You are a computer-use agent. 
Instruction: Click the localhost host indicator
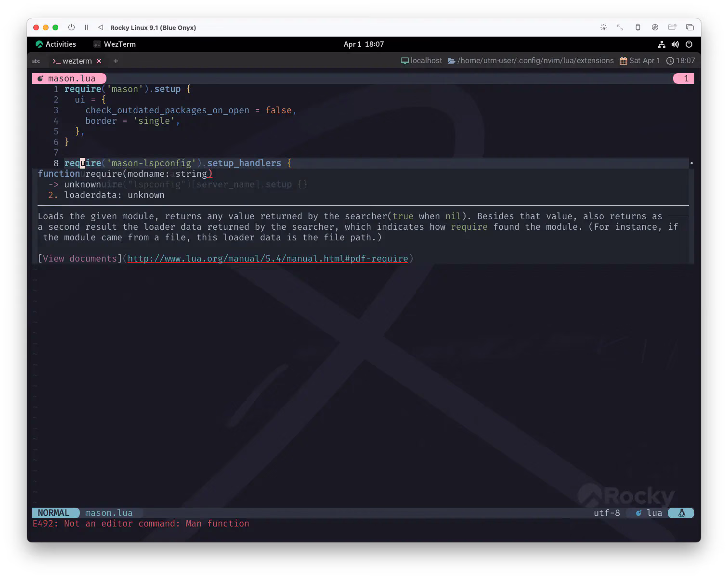[x=421, y=61]
